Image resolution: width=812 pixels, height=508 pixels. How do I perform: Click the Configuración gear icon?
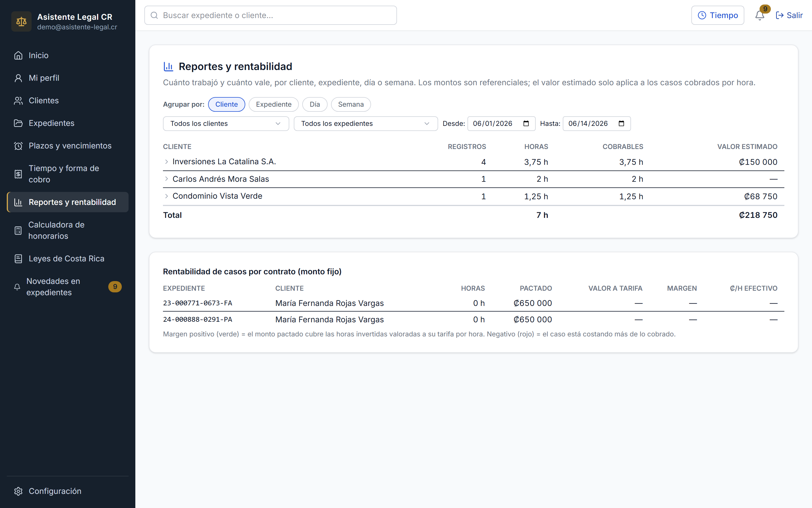(x=18, y=491)
